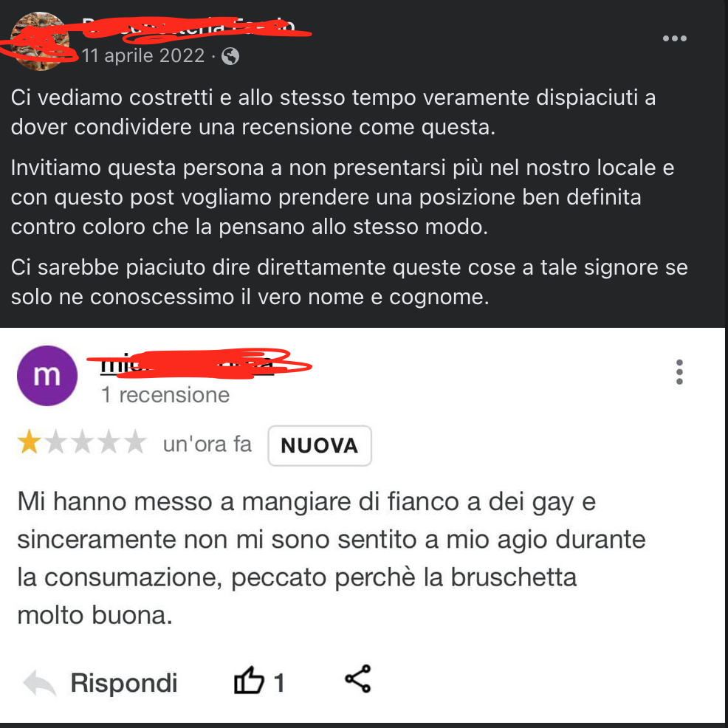Click the globe public visibility icon
This screenshot has height=728, width=728.
click(x=230, y=56)
